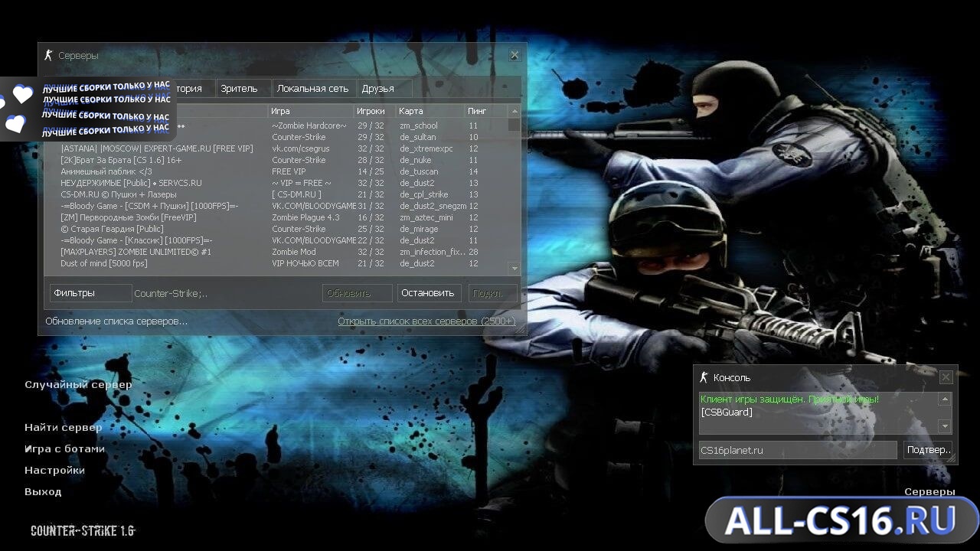Viewport: 980px width, 551px height.
Task: Close the Консоль window
Action: (x=946, y=377)
